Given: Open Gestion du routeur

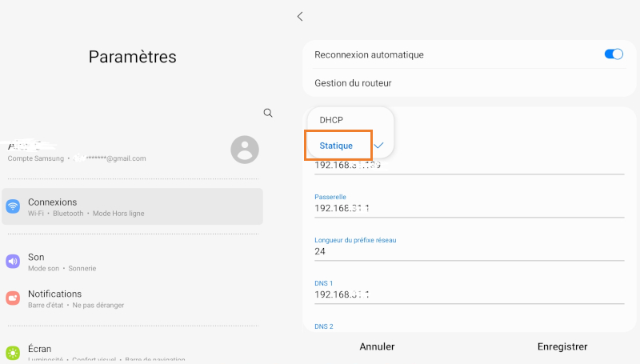Looking at the screenshot, I should [x=353, y=82].
